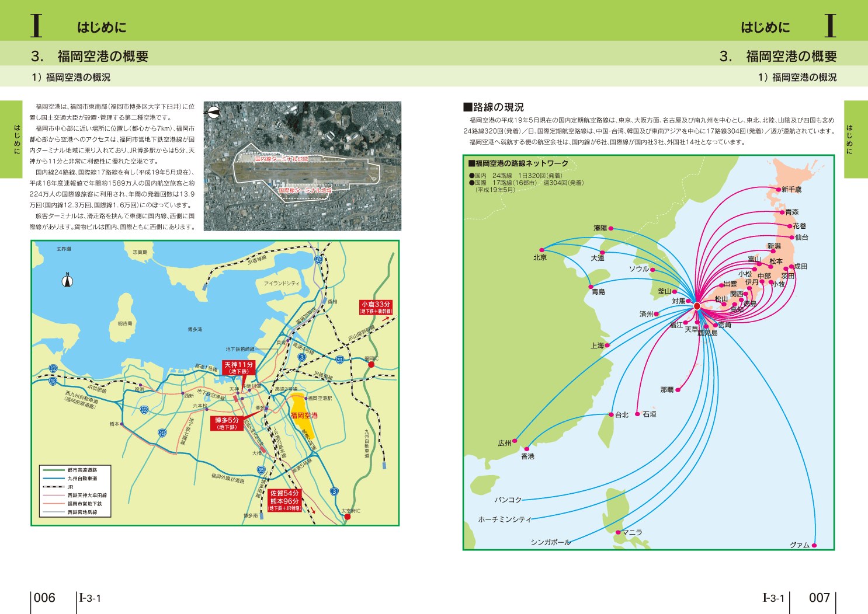868x614 pixels.
Task: Select the 国際線ターミナル地域 label on photo
Action: coord(305,190)
